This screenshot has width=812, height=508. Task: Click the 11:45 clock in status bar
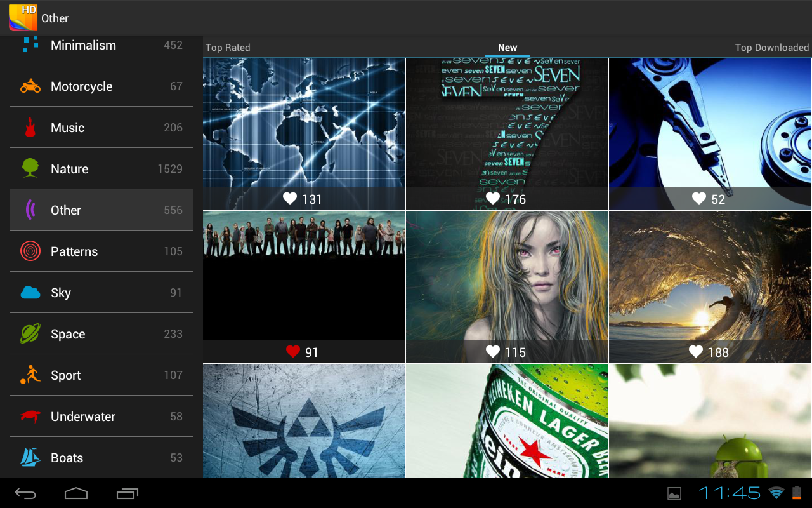tap(730, 493)
